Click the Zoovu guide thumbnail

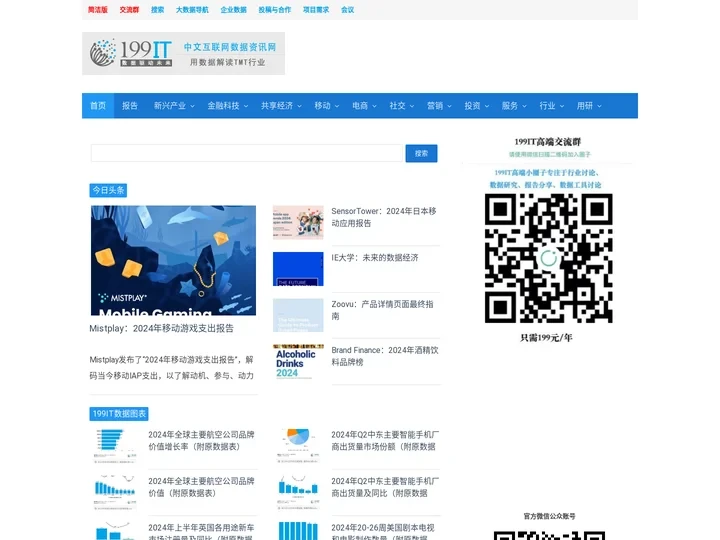[298, 315]
